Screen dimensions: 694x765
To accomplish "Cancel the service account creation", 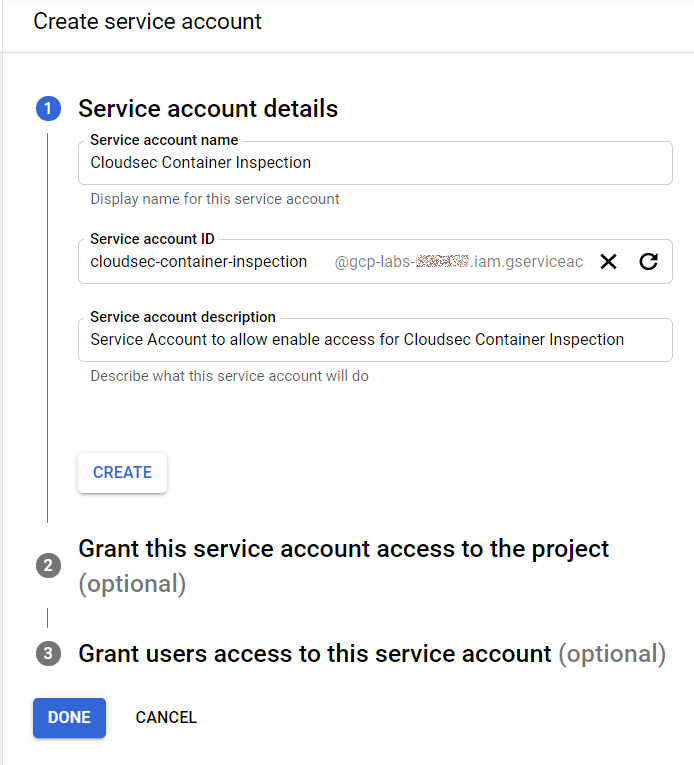I will click(x=166, y=717).
